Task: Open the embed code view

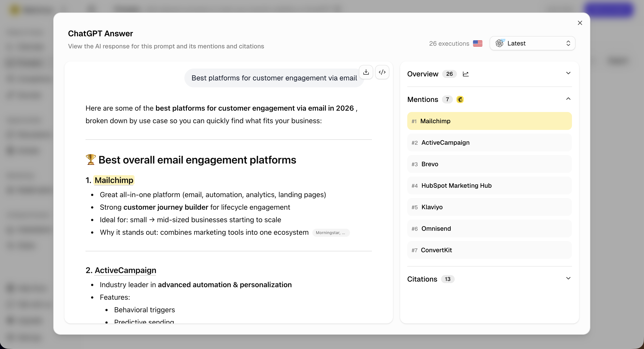Action: click(382, 72)
